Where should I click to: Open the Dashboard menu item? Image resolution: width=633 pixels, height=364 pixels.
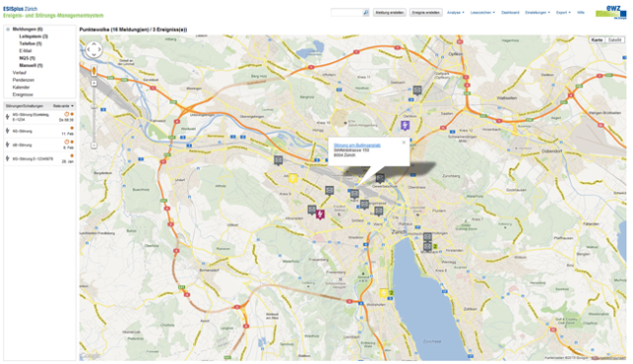pyautogui.click(x=510, y=13)
